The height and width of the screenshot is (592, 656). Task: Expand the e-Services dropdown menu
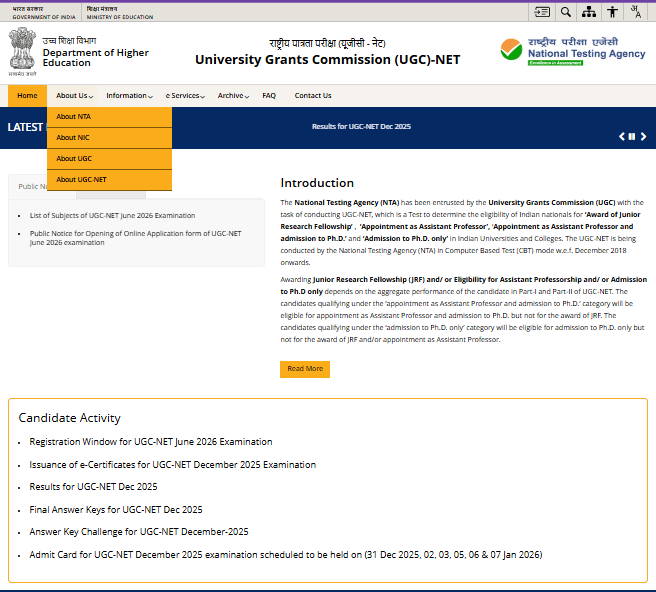coord(185,96)
